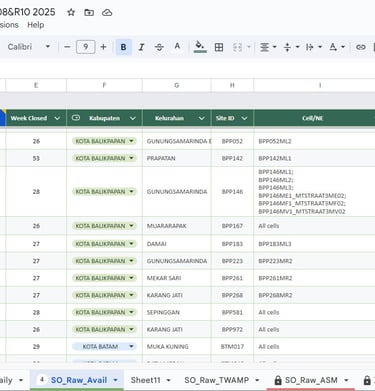Open the Help menu
The width and height of the screenshot is (375, 391).
tap(36, 25)
